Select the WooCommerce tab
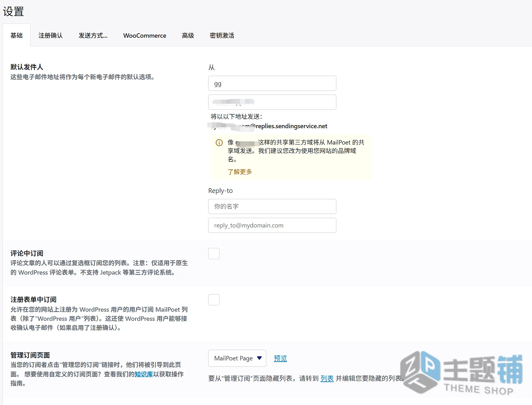Image resolution: width=532 pixels, height=405 pixels. tap(145, 36)
